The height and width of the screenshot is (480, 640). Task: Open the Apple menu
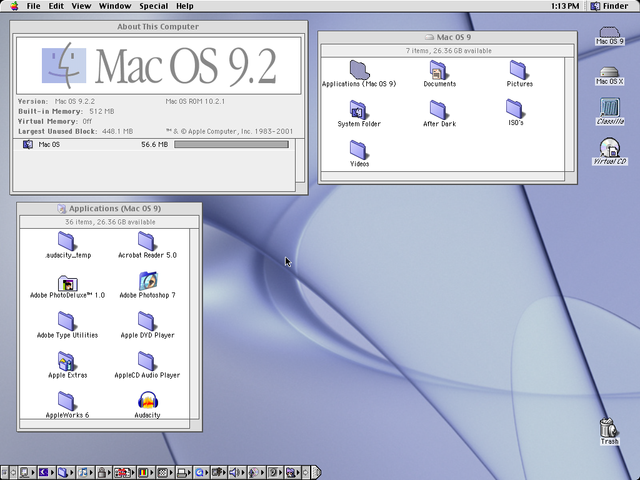click(14, 6)
